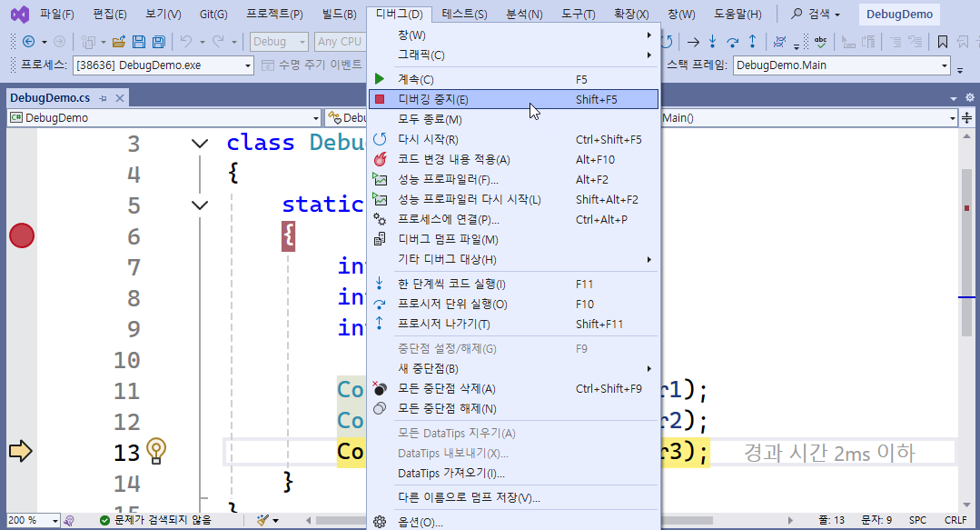Collapse the code region chevron at line 5

coord(199,205)
